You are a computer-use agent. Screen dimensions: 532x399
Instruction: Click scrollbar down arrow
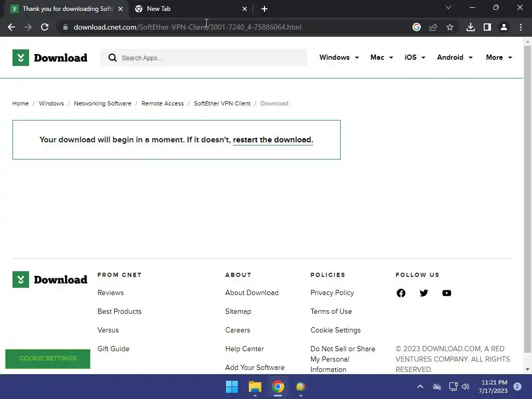click(x=527, y=369)
